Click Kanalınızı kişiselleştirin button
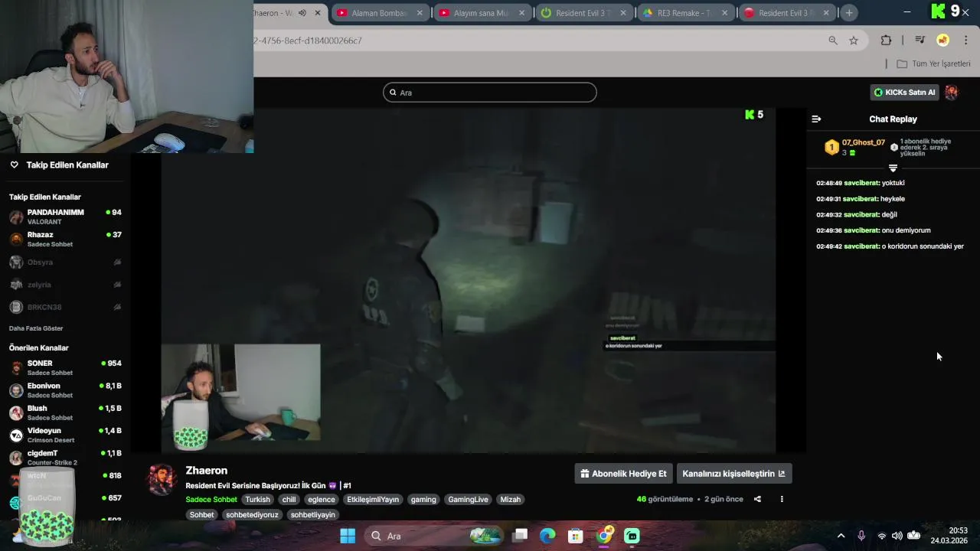Screen dimensions: 980x551 click(x=734, y=474)
